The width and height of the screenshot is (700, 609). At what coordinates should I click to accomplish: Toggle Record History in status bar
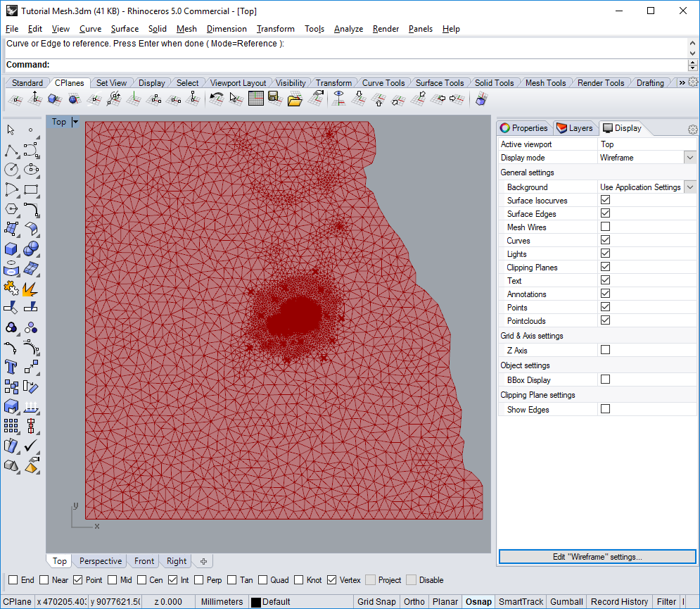click(619, 601)
